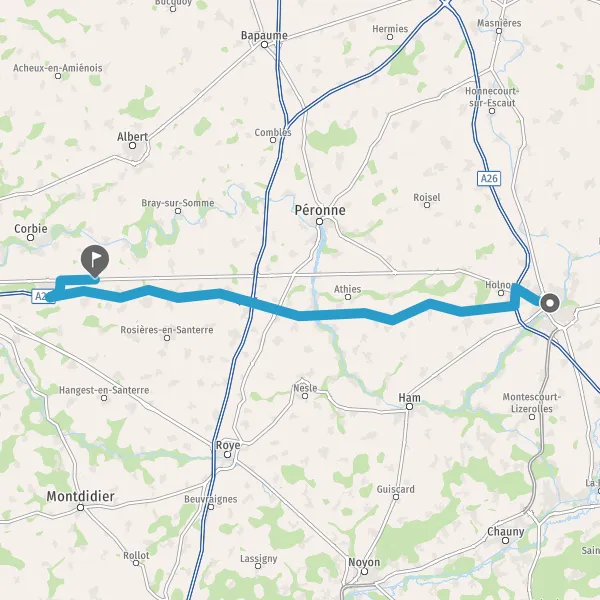Click the Guiscard village marker

coord(396,497)
